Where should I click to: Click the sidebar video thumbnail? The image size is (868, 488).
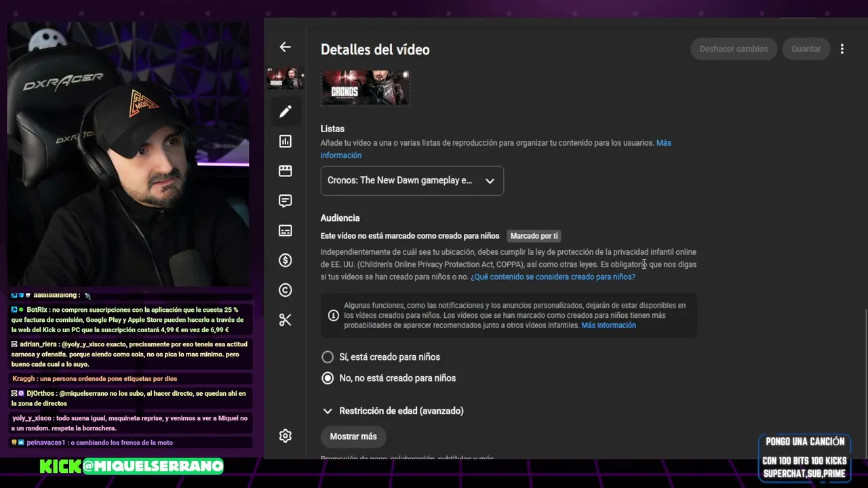pos(285,78)
